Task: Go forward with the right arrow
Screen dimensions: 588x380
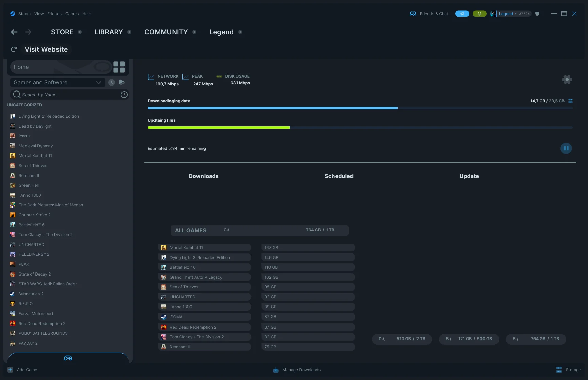Action: coord(28,32)
